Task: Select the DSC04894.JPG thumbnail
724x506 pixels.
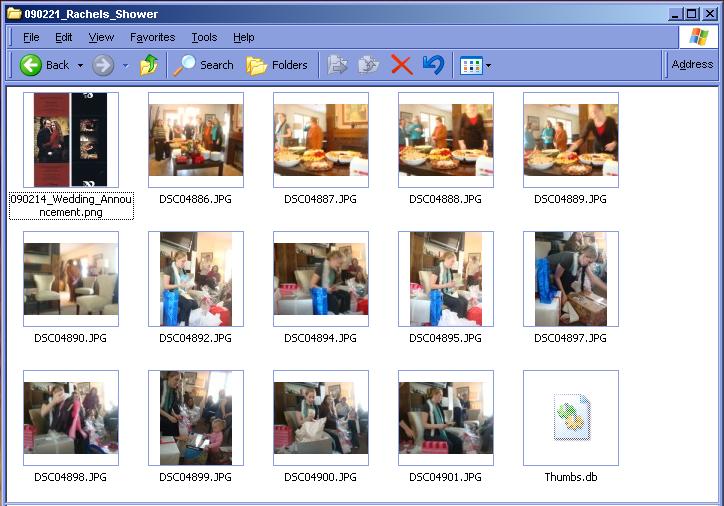Action: [321, 279]
